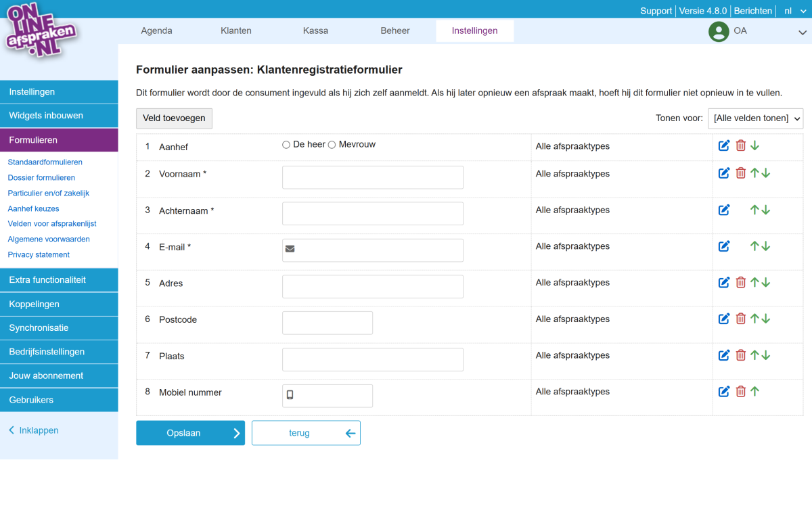Move the E-mail field down
The image size is (812, 525).
point(766,246)
